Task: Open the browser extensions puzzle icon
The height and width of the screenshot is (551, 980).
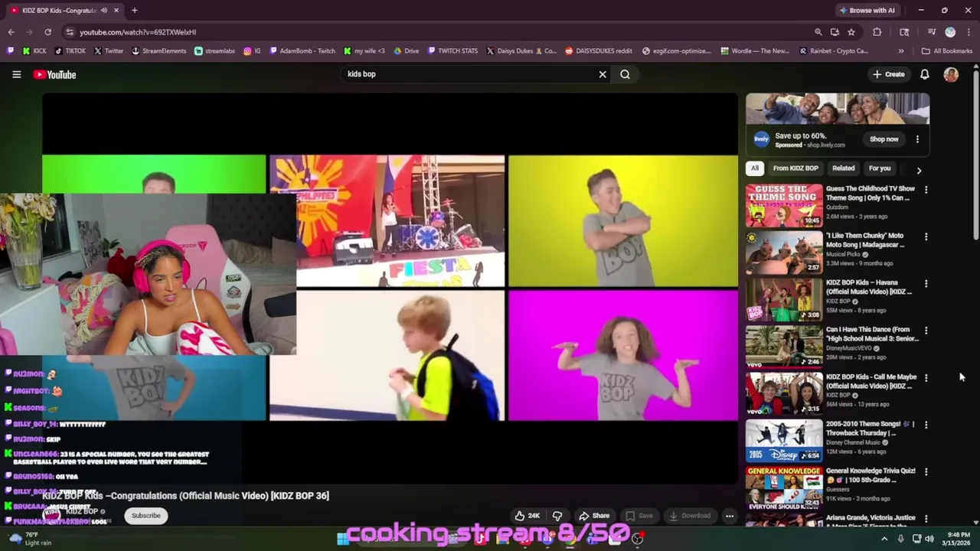Action: (x=877, y=32)
